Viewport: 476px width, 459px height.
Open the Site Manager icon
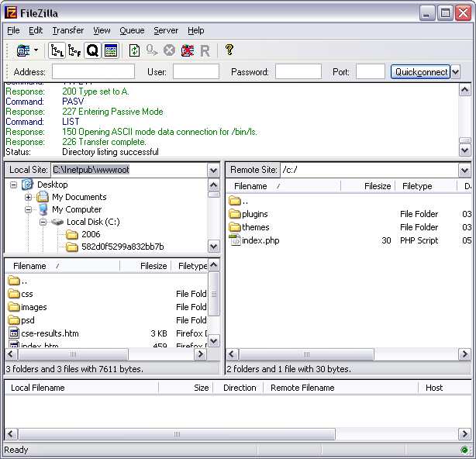pos(23,50)
